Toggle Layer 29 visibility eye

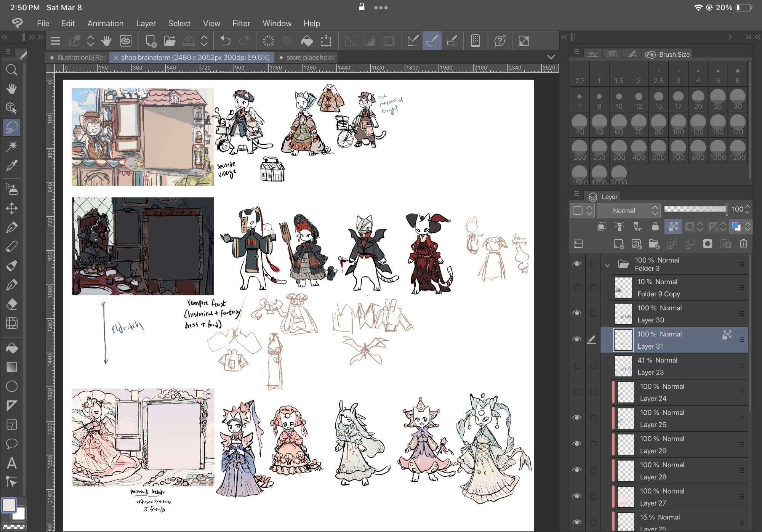577,444
